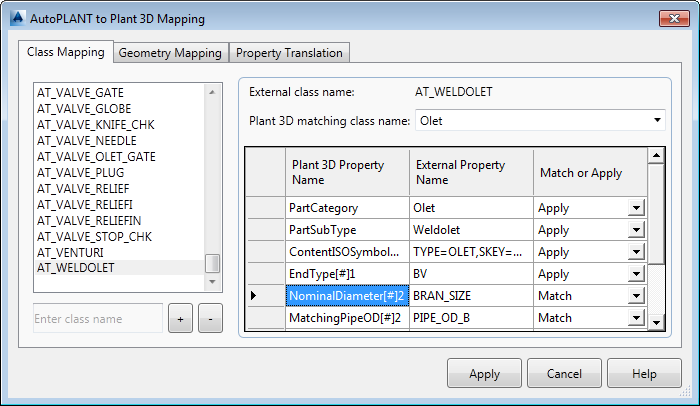Select AT_VALVE_OLET_GATE class
The image size is (700, 406).
click(x=119, y=157)
